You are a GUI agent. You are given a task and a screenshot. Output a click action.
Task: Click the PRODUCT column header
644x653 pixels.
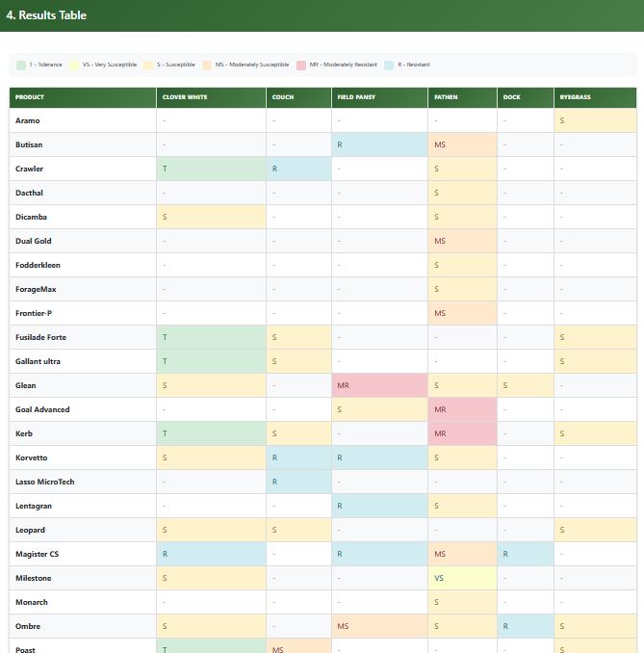tap(83, 97)
